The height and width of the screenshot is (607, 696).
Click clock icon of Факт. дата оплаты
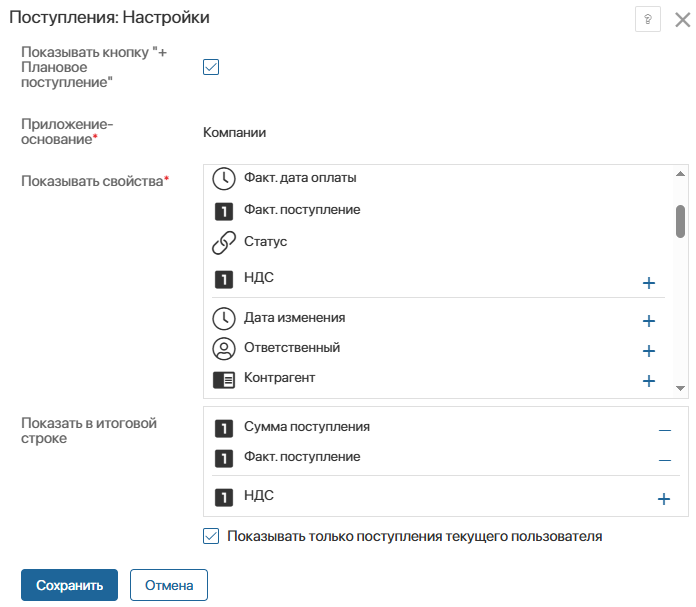(224, 179)
